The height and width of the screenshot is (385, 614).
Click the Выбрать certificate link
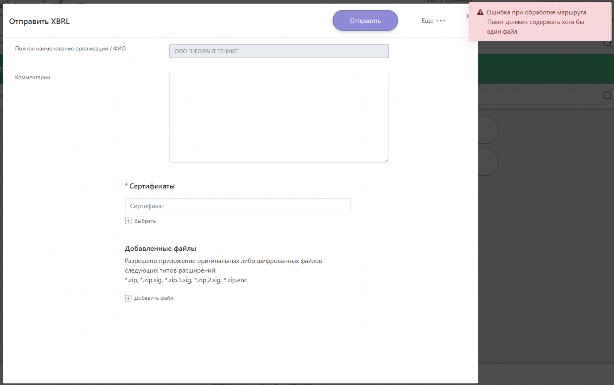(x=145, y=221)
